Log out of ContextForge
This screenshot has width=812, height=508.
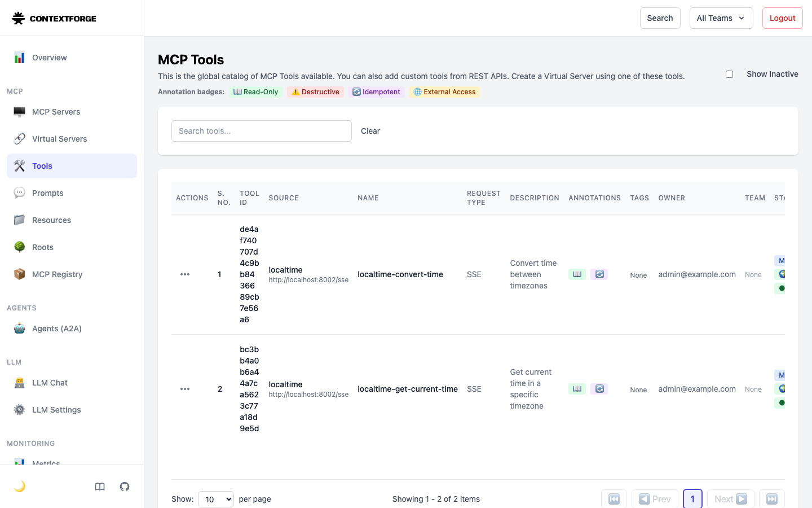tap(783, 18)
